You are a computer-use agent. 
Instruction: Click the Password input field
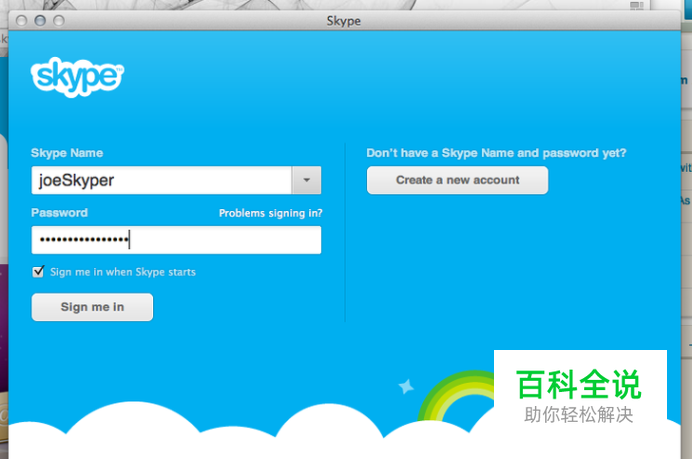[x=176, y=240]
